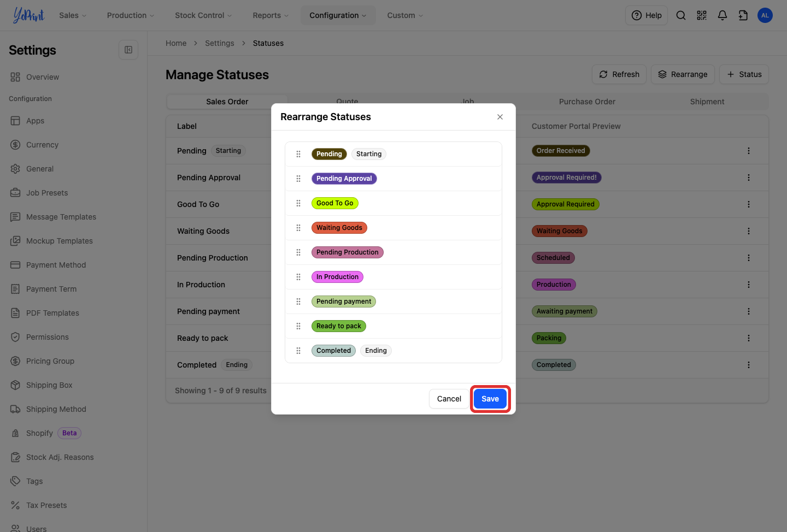Viewport: 787px width, 532px height.
Task: Click the Home breadcrumb link
Action: coord(176,43)
